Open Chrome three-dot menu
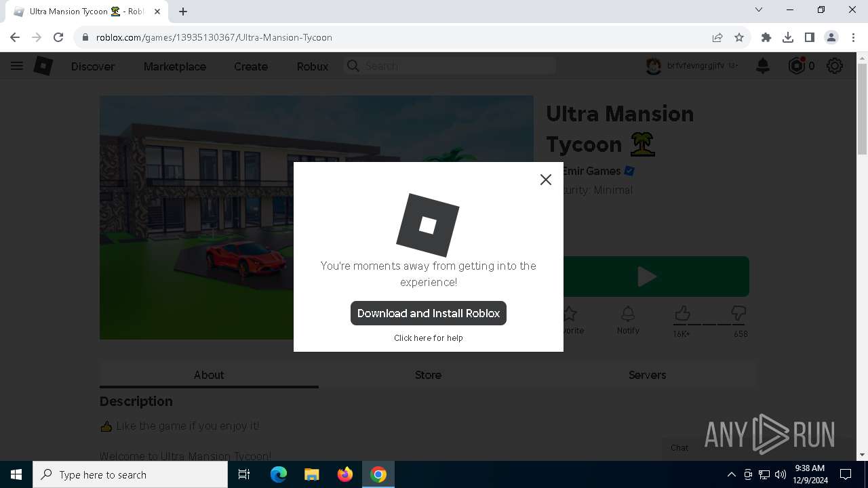This screenshot has height=488, width=868. (x=852, y=37)
